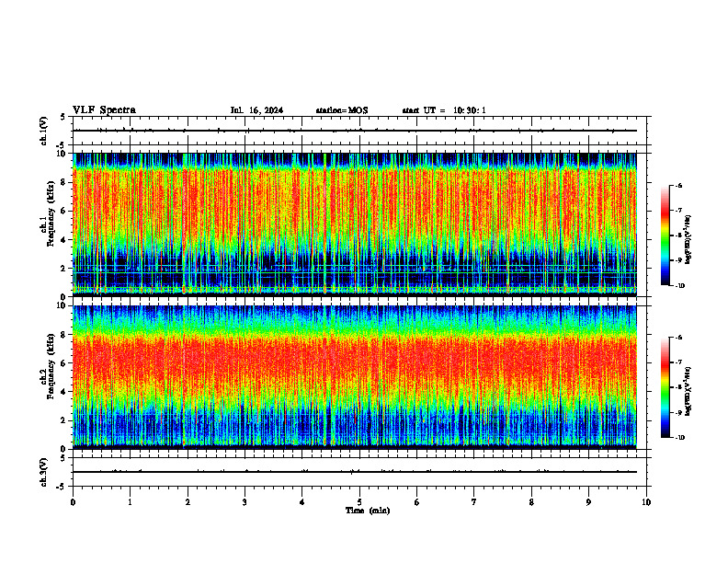Click the "-9" tick on ch.2 color bar
This screenshot has width=728, height=563.
tap(678, 412)
